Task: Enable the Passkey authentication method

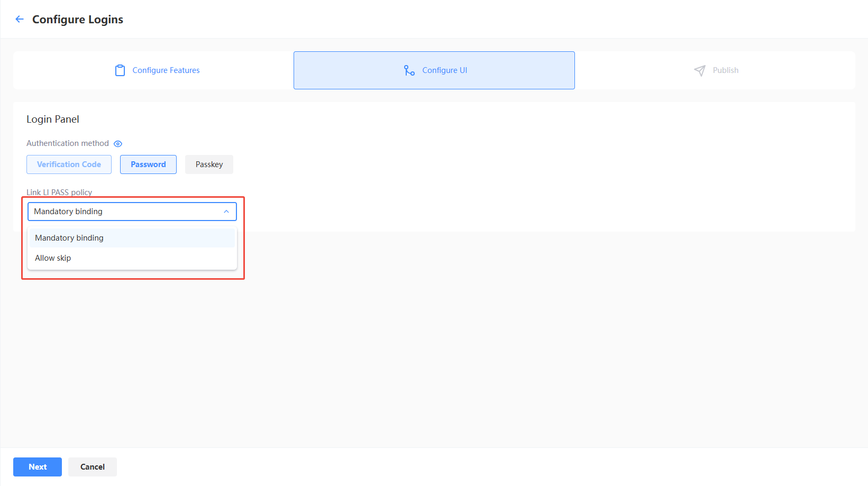Action: point(209,164)
